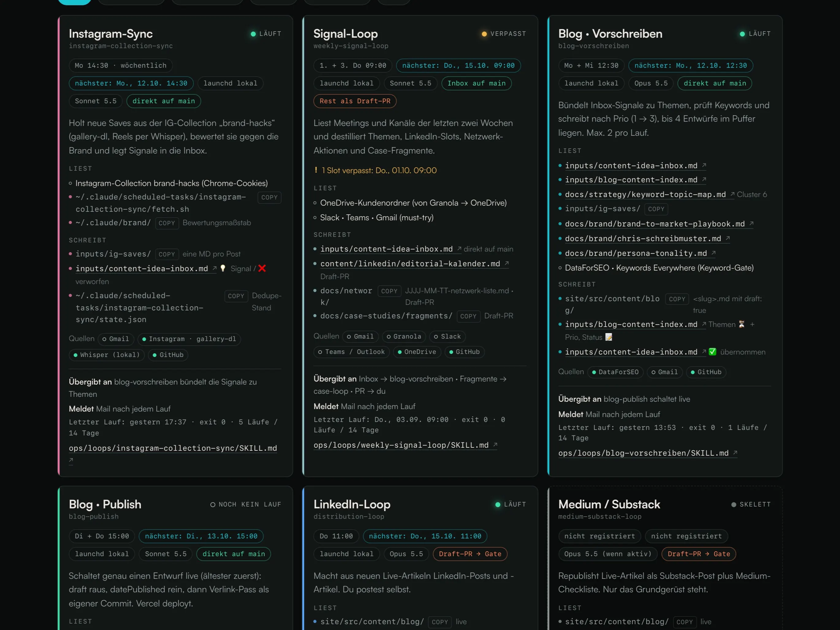Click the green checkmark beside übernommen
Image resolution: width=840 pixels, height=630 pixels.
(713, 352)
